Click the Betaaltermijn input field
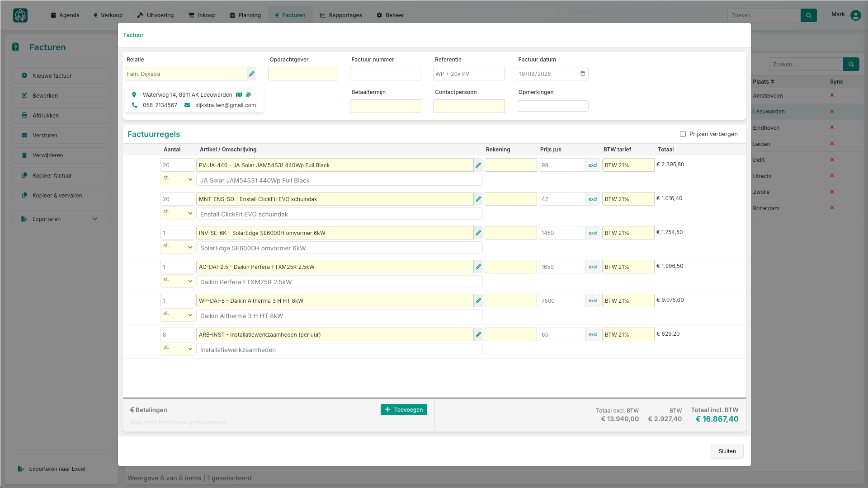 tap(386, 106)
